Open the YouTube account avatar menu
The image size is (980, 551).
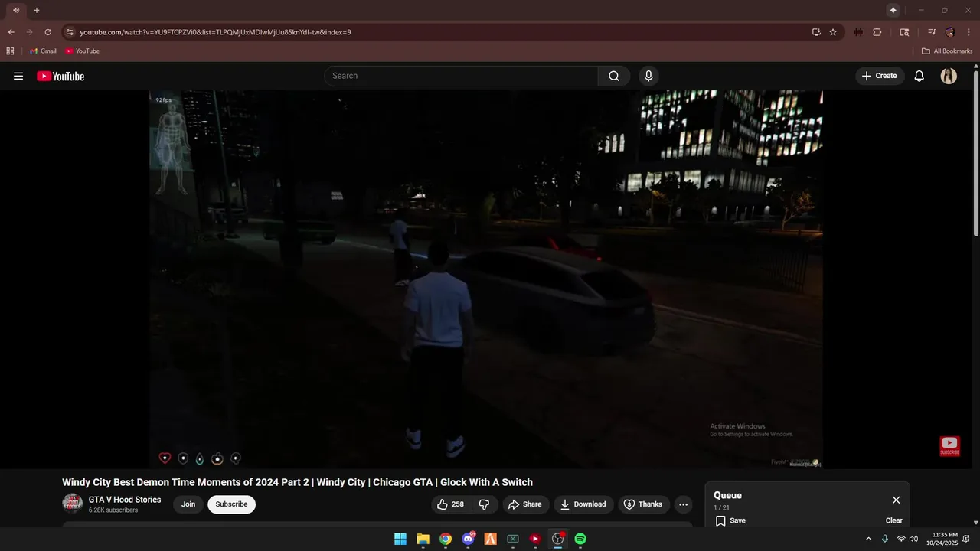click(949, 76)
